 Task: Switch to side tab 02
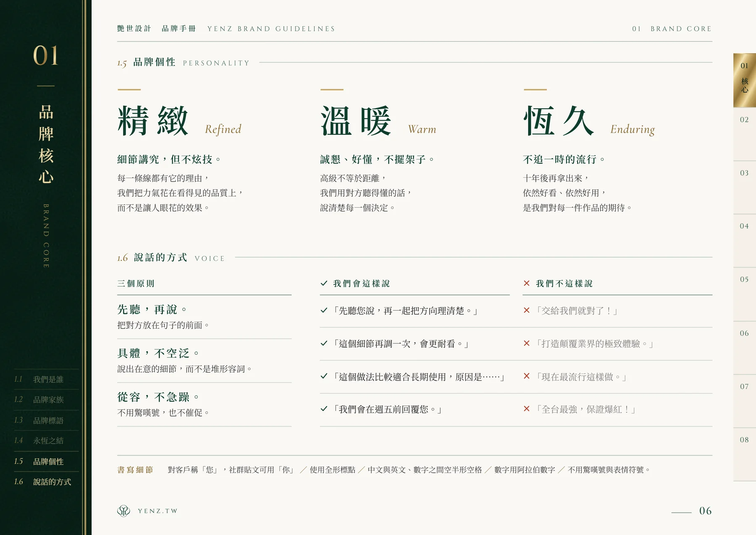(x=745, y=134)
